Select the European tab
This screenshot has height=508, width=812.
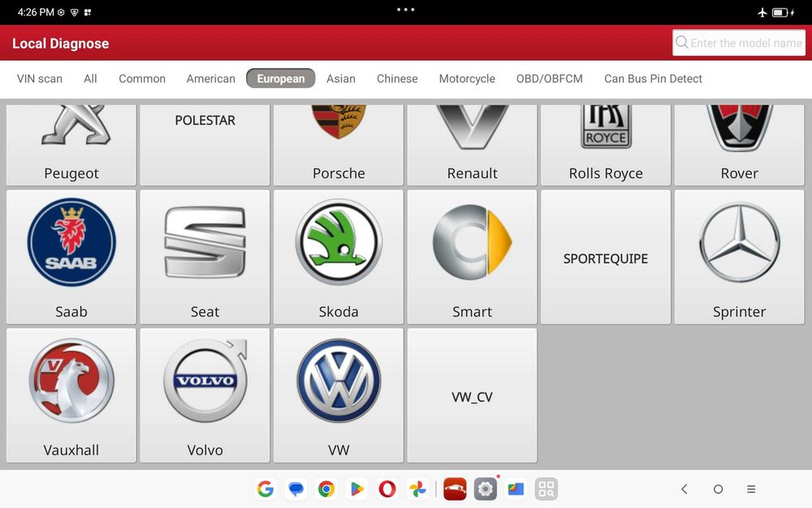281,78
